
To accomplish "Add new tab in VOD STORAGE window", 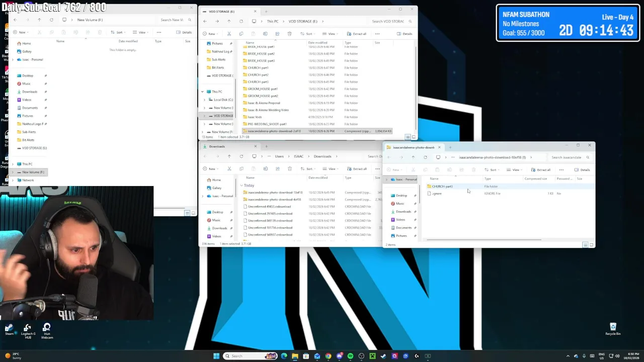I will (x=266, y=11).
